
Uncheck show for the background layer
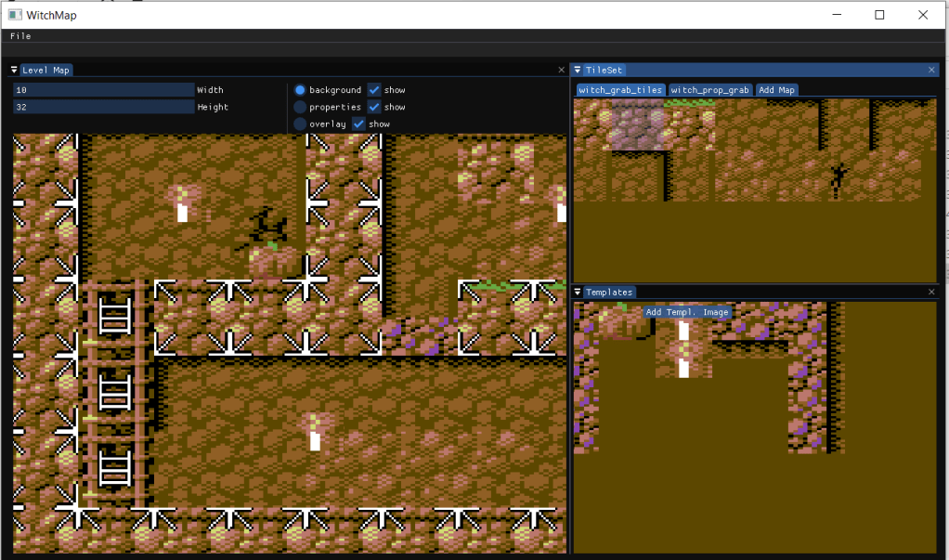pos(374,90)
